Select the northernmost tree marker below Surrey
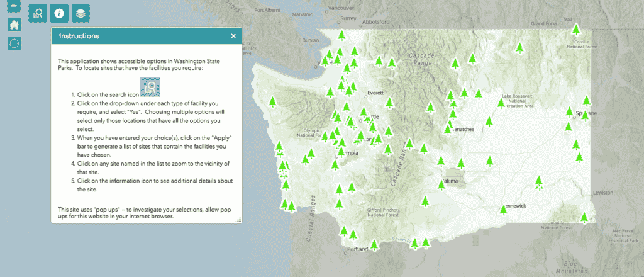The image size is (644, 277). tap(341, 35)
